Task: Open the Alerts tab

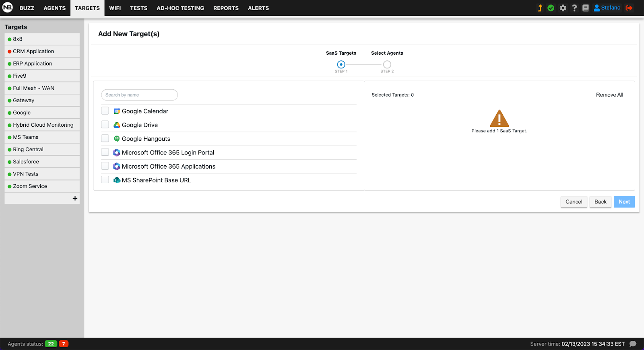Action: (258, 8)
